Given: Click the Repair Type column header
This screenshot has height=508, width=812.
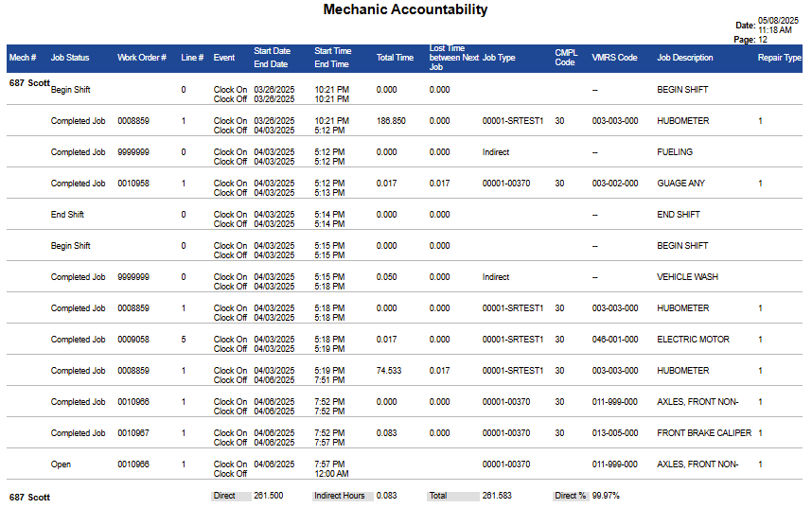Looking at the screenshot, I should click(x=780, y=58).
